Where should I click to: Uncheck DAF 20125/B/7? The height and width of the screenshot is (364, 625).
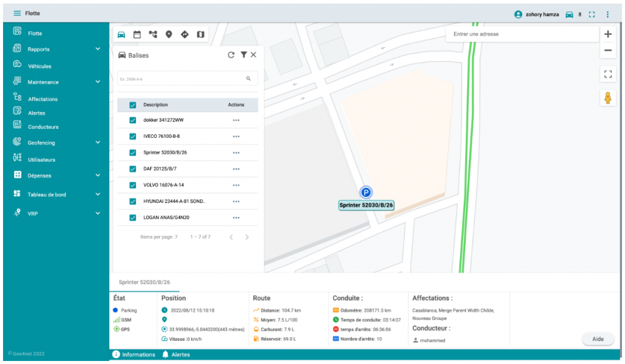(132, 170)
